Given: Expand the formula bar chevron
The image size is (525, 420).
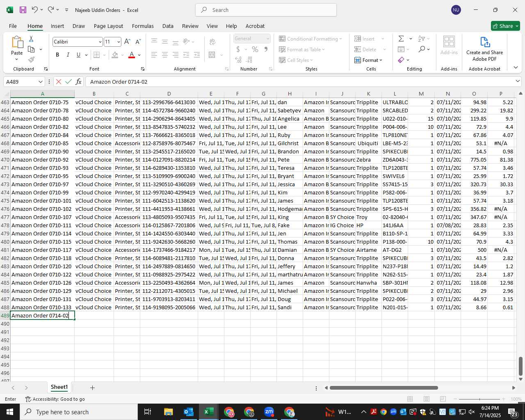Looking at the screenshot, I should (518, 81).
